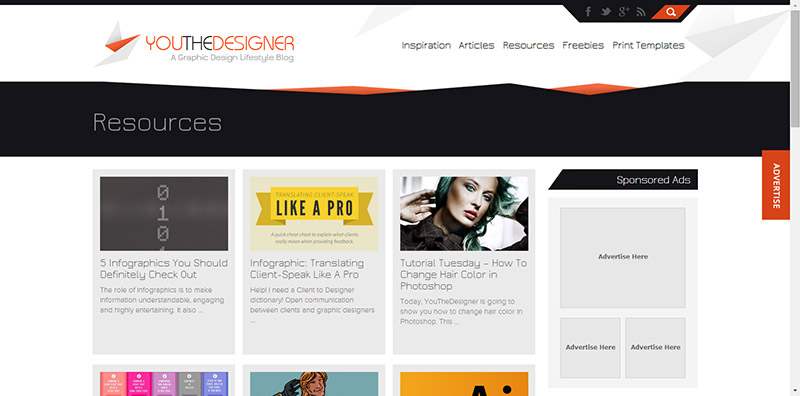Click the orange search magnifier icon
The height and width of the screenshot is (396, 800).
point(671,12)
